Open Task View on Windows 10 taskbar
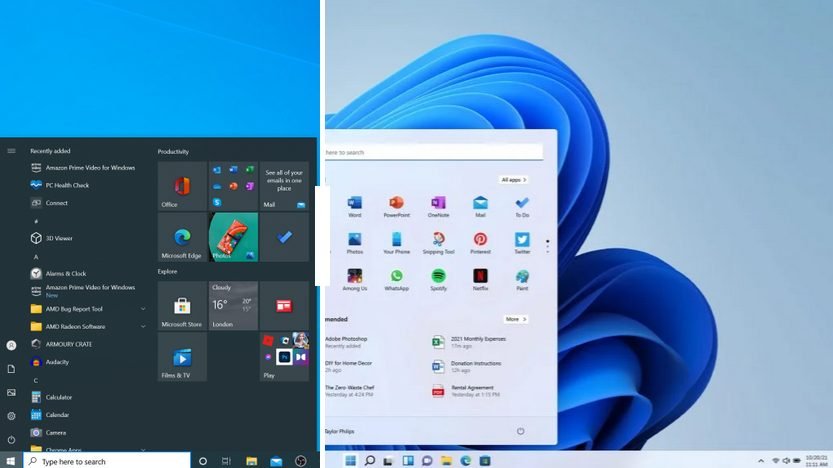 pyautogui.click(x=226, y=461)
